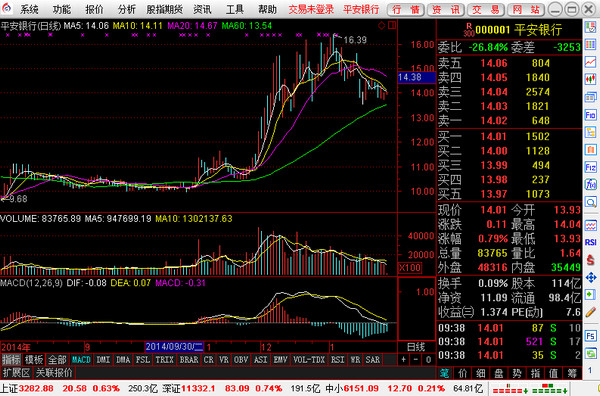Screen dimensions: 600x396
Task: Click the wavy indicator-lines icon in the sidebar
Action: coord(590,225)
